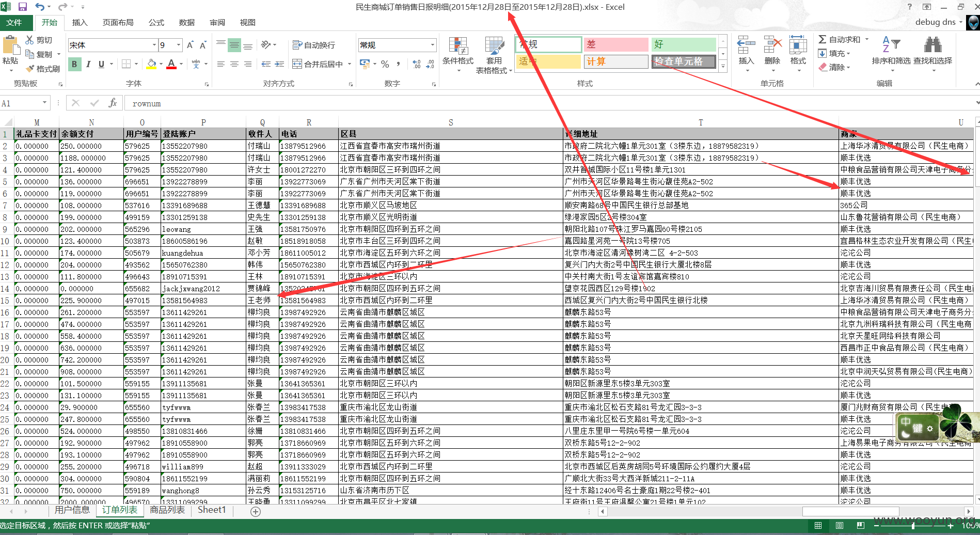Expand fill color options arrow
The height and width of the screenshot is (535, 980).
161,64
